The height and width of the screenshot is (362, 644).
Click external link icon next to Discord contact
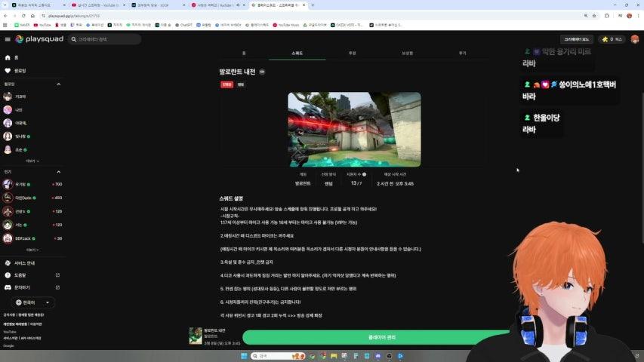[57, 287]
